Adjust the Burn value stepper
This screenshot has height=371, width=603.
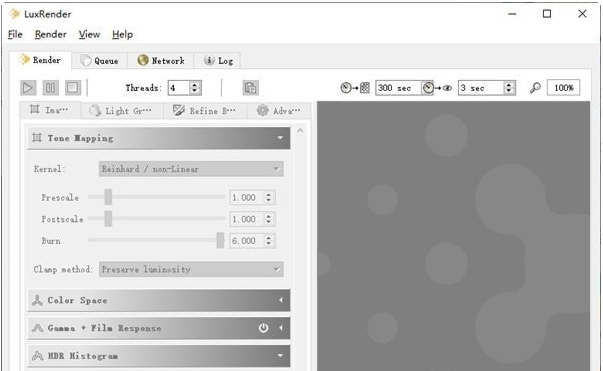coord(269,241)
